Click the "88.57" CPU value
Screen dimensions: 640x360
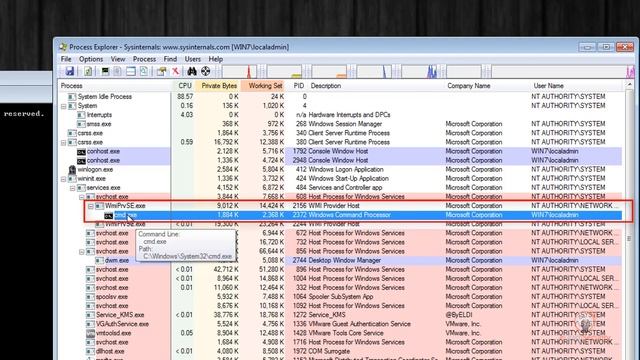tap(185, 97)
